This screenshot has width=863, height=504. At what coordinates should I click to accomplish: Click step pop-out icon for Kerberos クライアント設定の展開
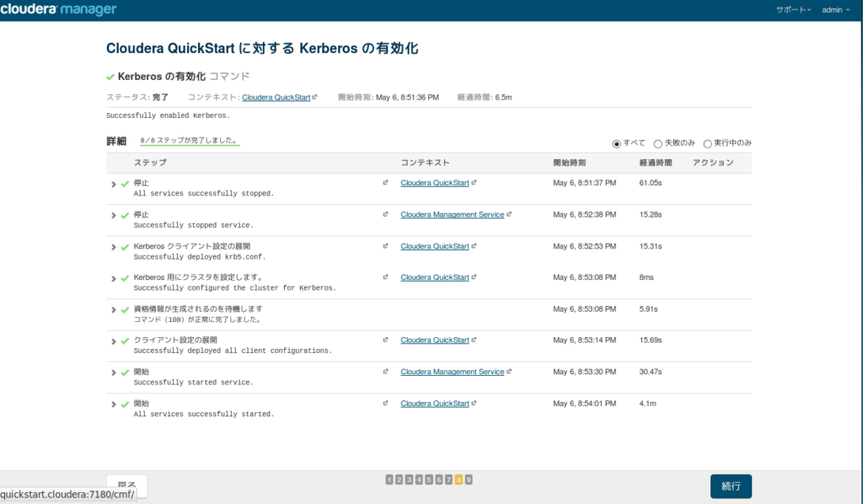385,246
